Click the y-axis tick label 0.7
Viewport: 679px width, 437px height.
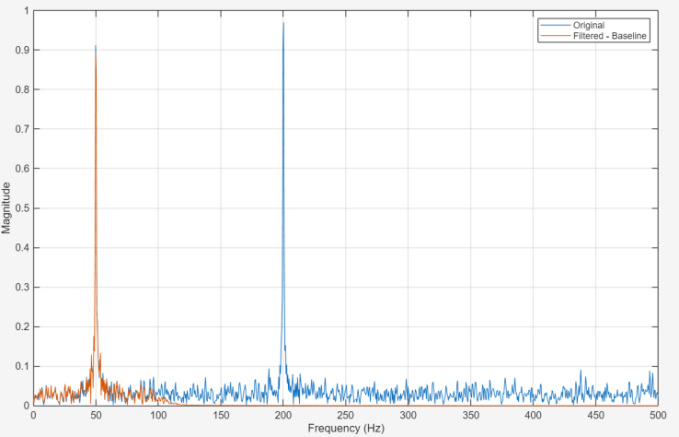[x=21, y=129]
